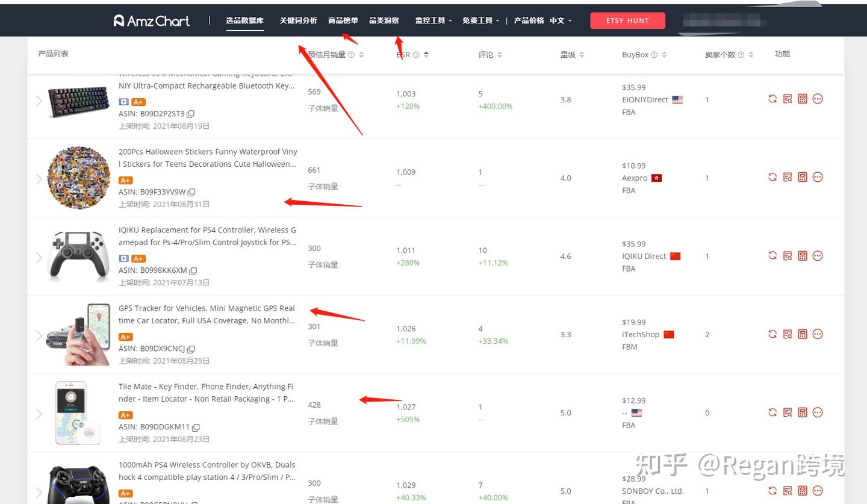
Task: Open product analysis icon in IQIKU Direct row
Action: [788, 255]
